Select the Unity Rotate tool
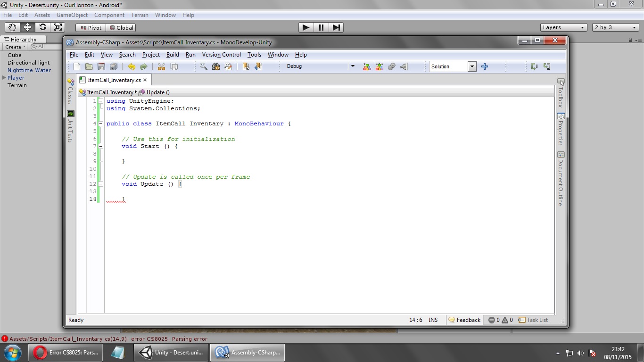 tap(42, 27)
